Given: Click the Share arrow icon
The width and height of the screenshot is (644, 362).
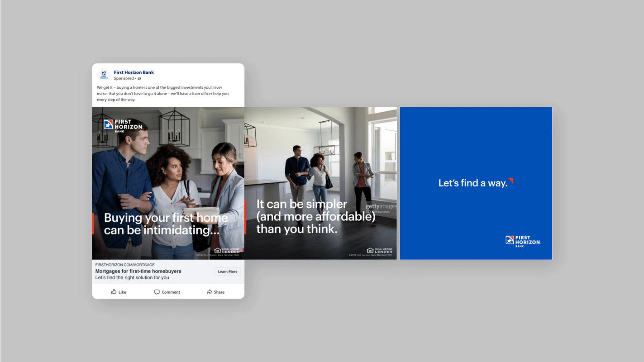Looking at the screenshot, I should tap(209, 292).
